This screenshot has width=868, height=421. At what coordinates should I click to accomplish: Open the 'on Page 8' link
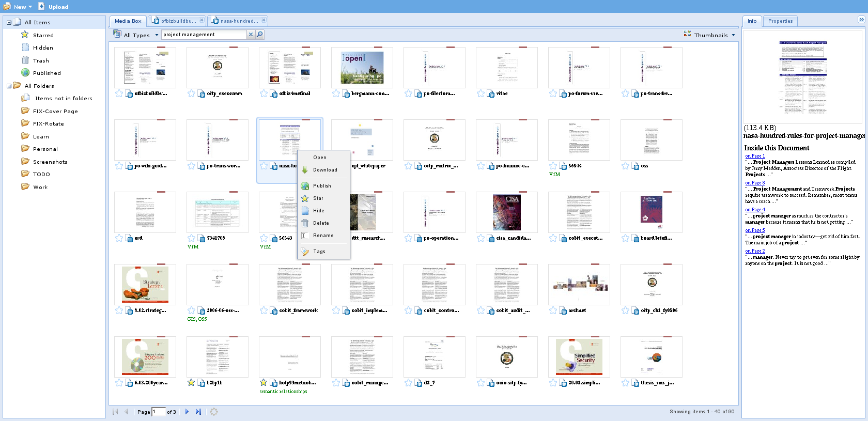(x=755, y=183)
